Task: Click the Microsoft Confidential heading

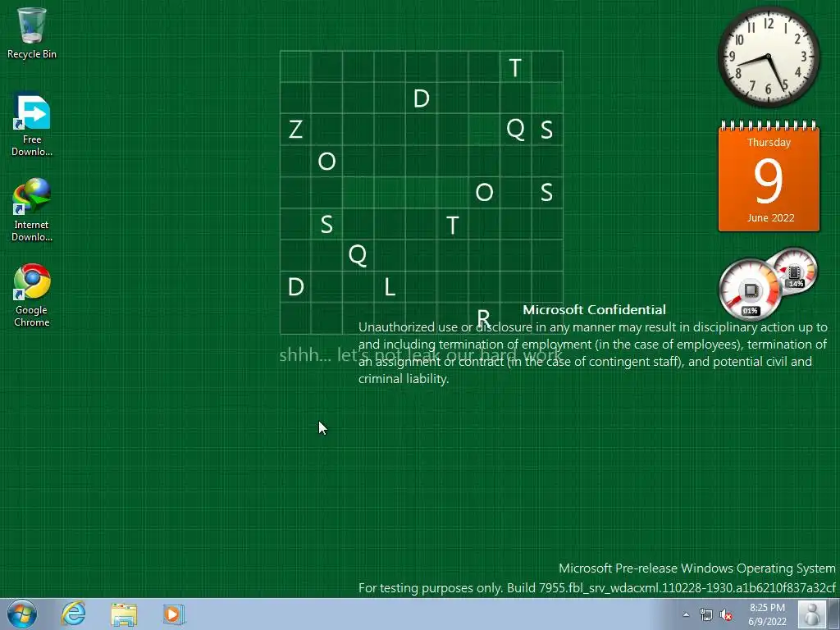Action: pyautogui.click(x=594, y=309)
